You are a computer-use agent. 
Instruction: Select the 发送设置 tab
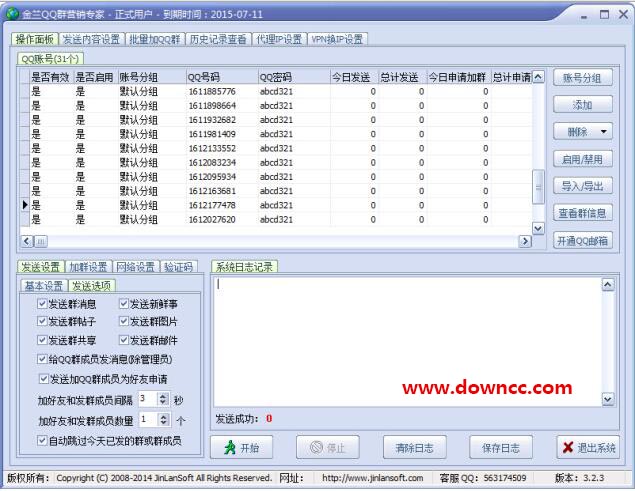tap(40, 267)
